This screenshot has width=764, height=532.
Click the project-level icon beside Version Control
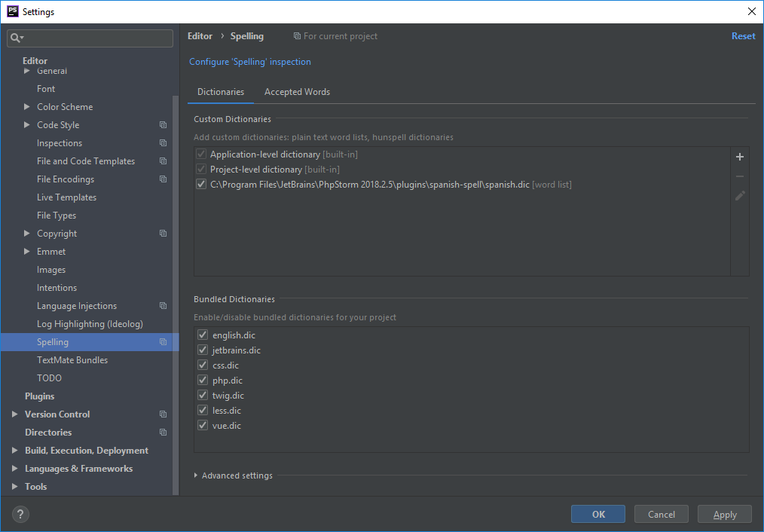[163, 414]
